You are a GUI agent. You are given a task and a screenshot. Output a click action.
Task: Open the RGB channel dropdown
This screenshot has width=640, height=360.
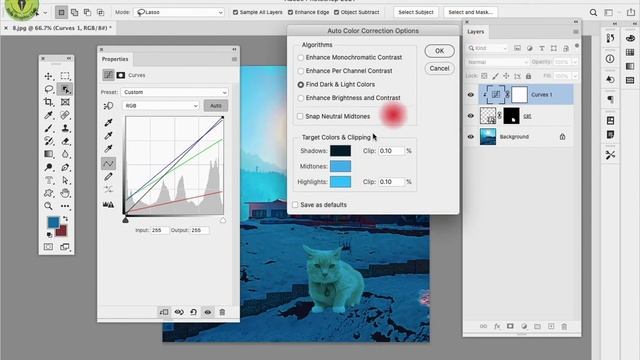161,106
